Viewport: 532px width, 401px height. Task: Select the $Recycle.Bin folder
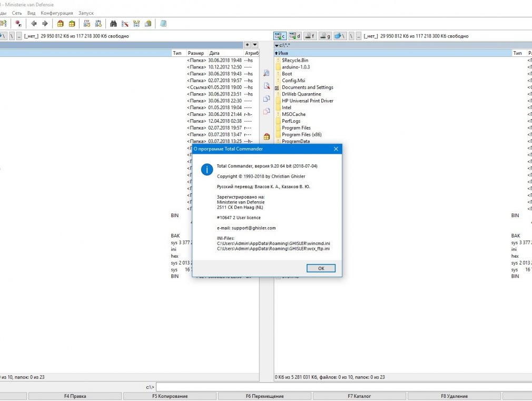click(x=295, y=60)
